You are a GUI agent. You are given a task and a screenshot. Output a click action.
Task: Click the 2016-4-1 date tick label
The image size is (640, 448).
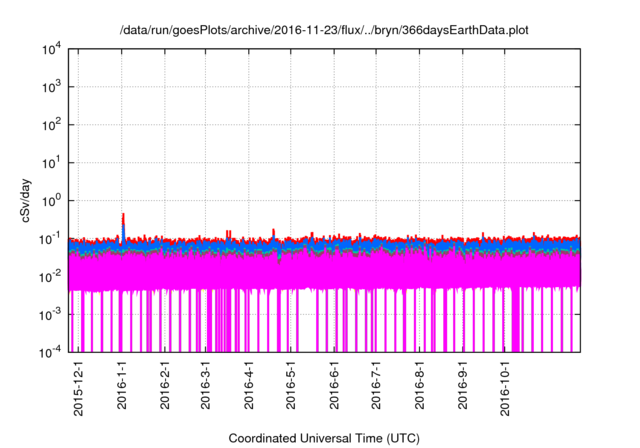[248, 385]
